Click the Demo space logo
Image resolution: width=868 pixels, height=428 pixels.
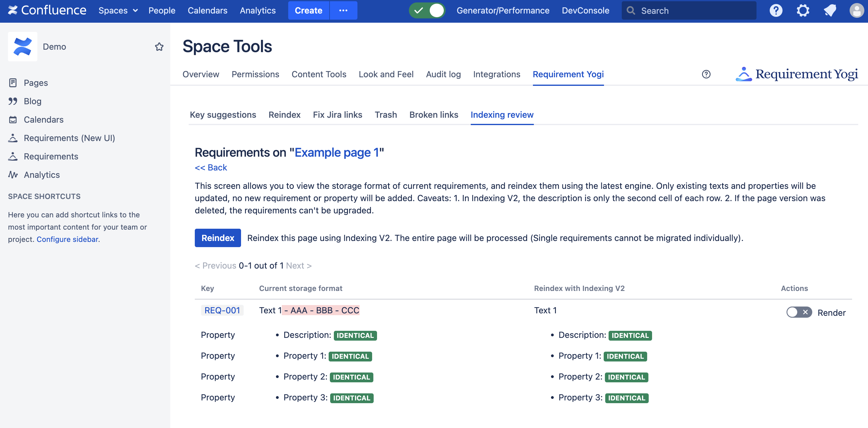tap(23, 47)
